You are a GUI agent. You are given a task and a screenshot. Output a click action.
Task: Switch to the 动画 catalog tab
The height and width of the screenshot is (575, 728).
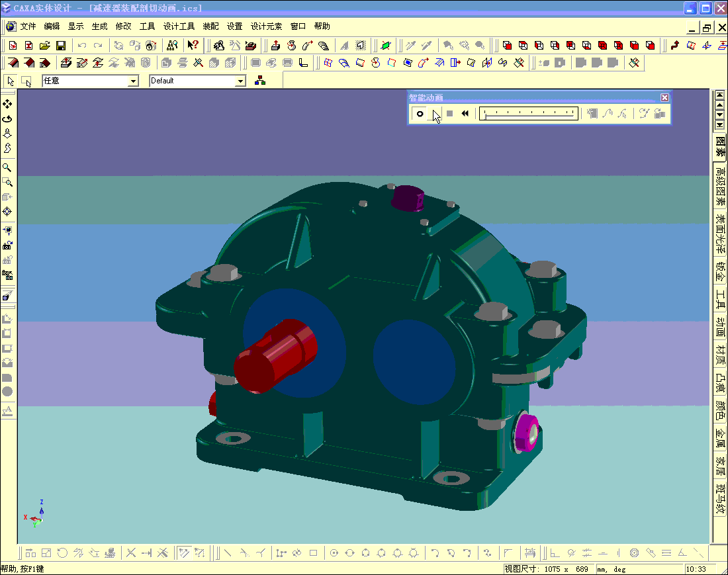(719, 327)
